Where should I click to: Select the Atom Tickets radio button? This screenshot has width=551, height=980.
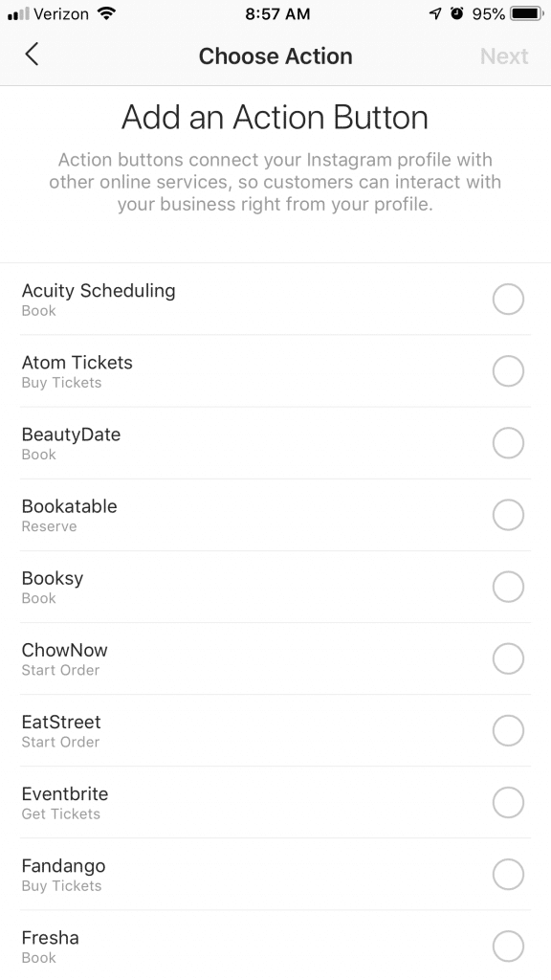pos(508,371)
